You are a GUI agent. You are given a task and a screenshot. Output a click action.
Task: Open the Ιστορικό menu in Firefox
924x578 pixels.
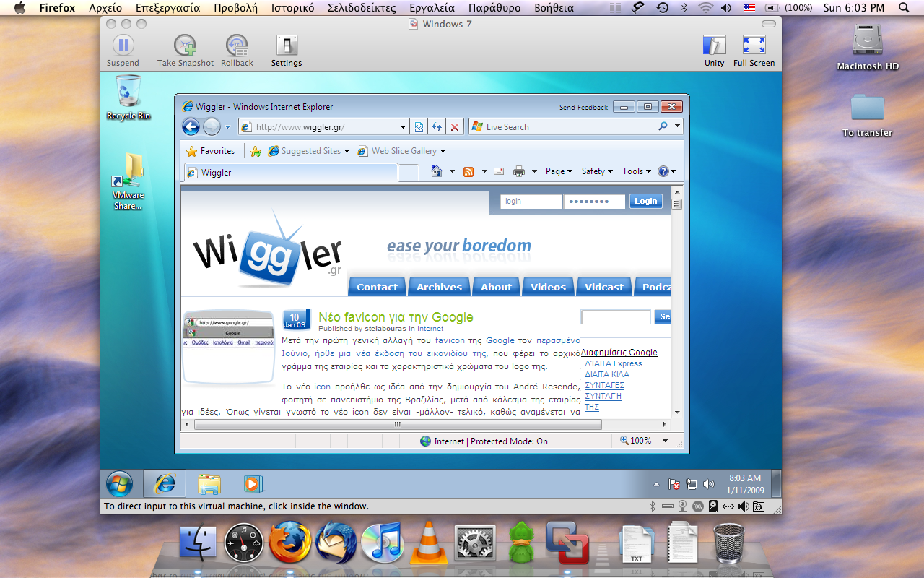coord(292,8)
